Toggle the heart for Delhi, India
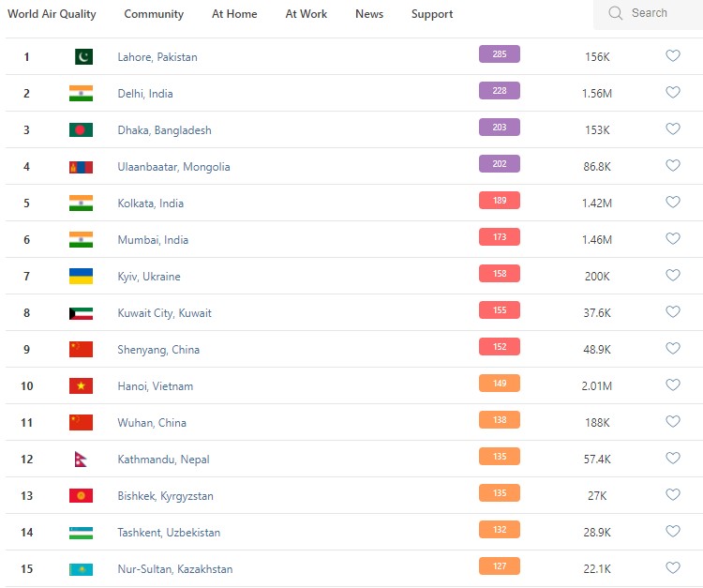Viewport: 703px width, 588px height. click(672, 93)
